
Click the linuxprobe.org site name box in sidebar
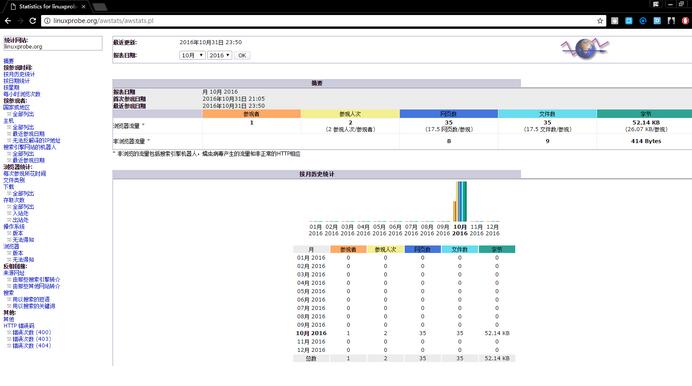point(53,43)
